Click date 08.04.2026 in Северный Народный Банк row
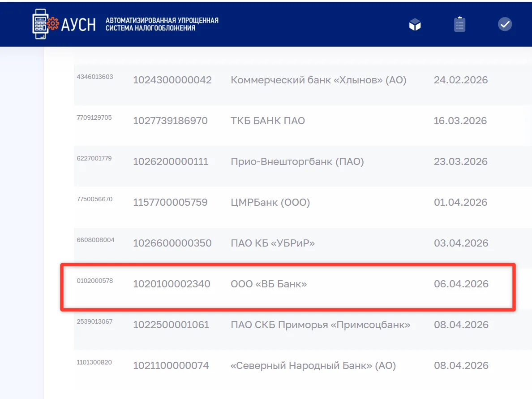This screenshot has height=399, width=532. tap(461, 365)
